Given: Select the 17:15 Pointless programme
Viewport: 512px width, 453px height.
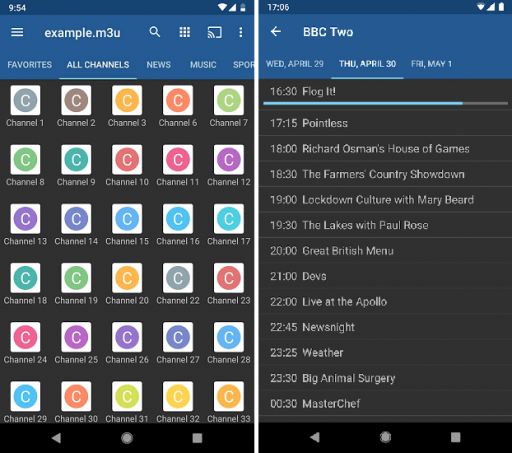Looking at the screenshot, I should [x=385, y=123].
